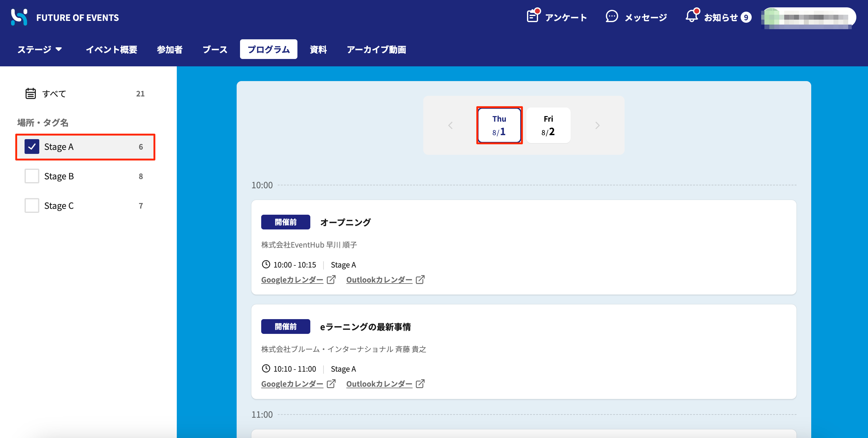Go to previous dates with left chevron
Viewport: 868px width, 438px height.
pyautogui.click(x=450, y=125)
